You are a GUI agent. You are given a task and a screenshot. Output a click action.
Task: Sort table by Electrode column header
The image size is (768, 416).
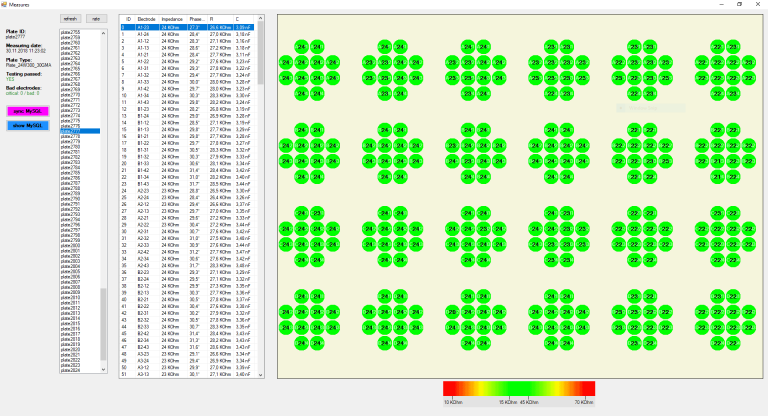pos(147,19)
